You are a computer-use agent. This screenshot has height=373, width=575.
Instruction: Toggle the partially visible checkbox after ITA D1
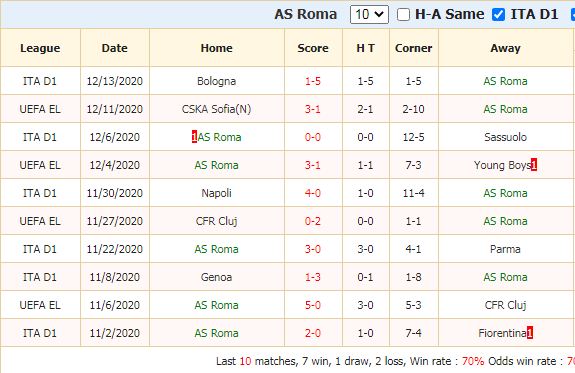[573, 15]
